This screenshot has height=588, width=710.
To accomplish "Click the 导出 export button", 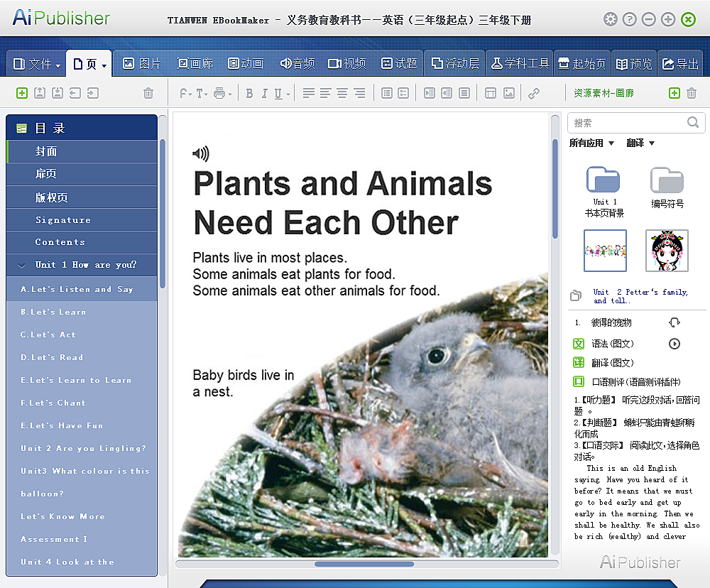I will [x=680, y=64].
